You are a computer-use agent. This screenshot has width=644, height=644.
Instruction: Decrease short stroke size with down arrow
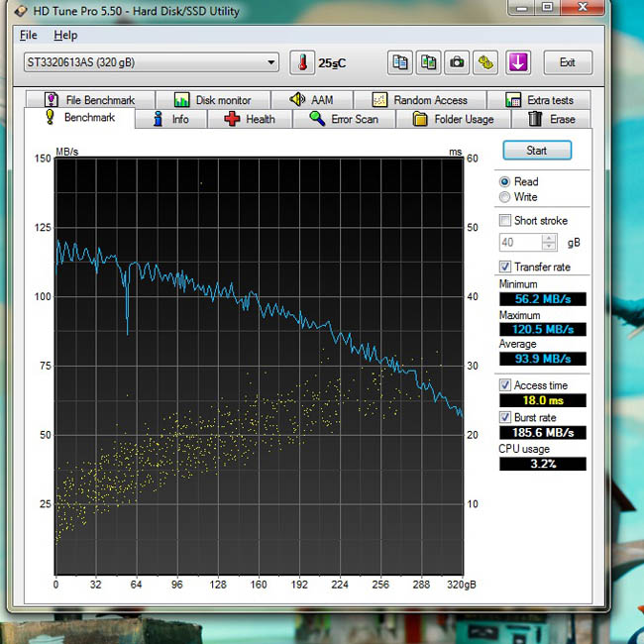click(x=549, y=247)
